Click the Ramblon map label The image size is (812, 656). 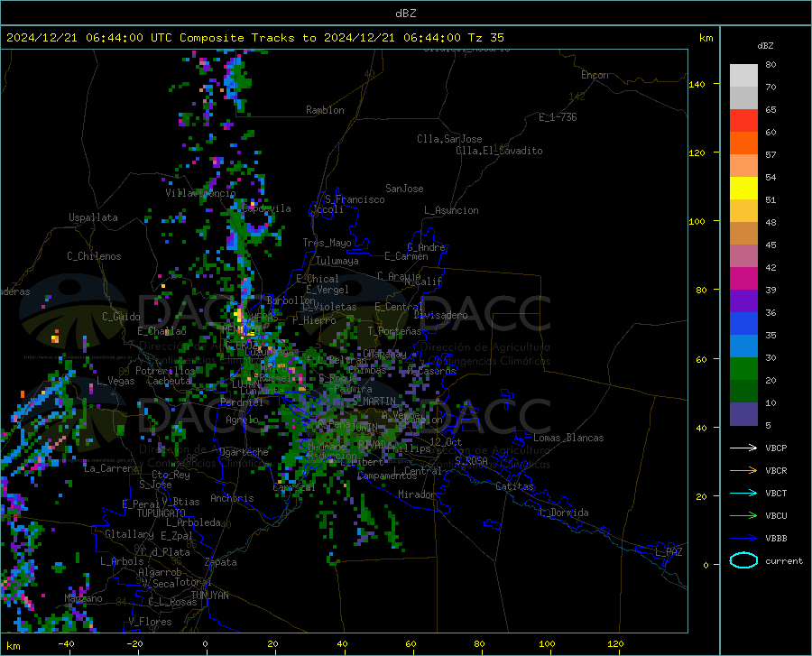coord(325,110)
